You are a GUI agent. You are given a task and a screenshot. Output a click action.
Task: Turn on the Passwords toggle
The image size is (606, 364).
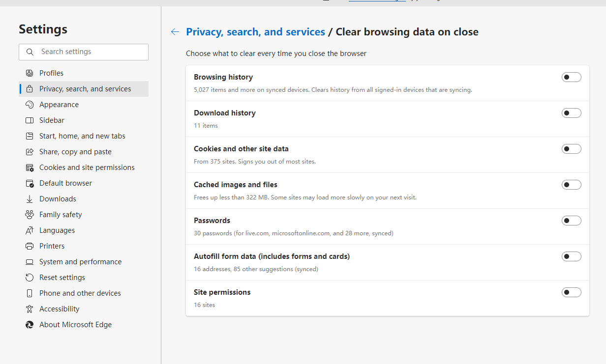[571, 221]
